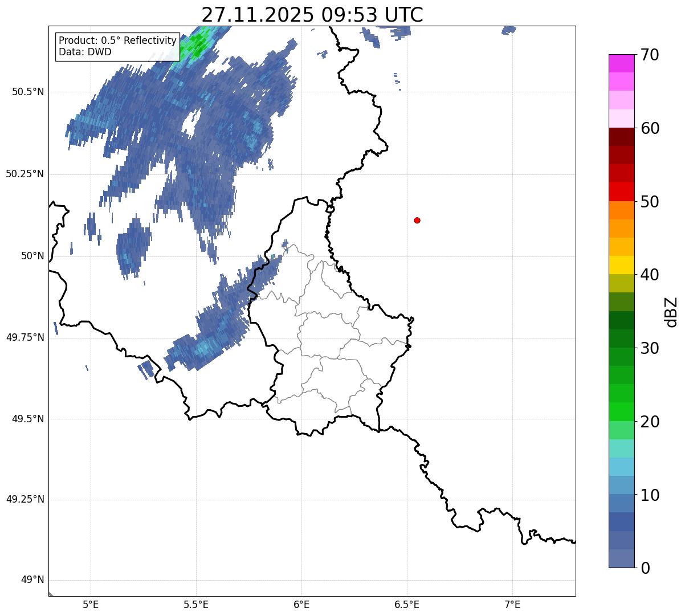Click the title '27.11.2025 09:53 UTC'
This screenshot has height=616, width=685.
[x=312, y=15]
